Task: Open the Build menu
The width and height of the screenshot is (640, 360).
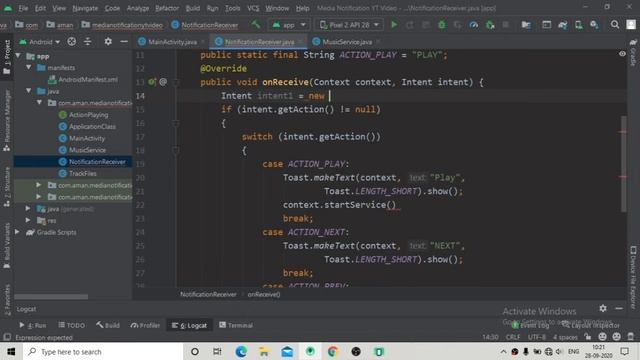Action: click(x=193, y=8)
